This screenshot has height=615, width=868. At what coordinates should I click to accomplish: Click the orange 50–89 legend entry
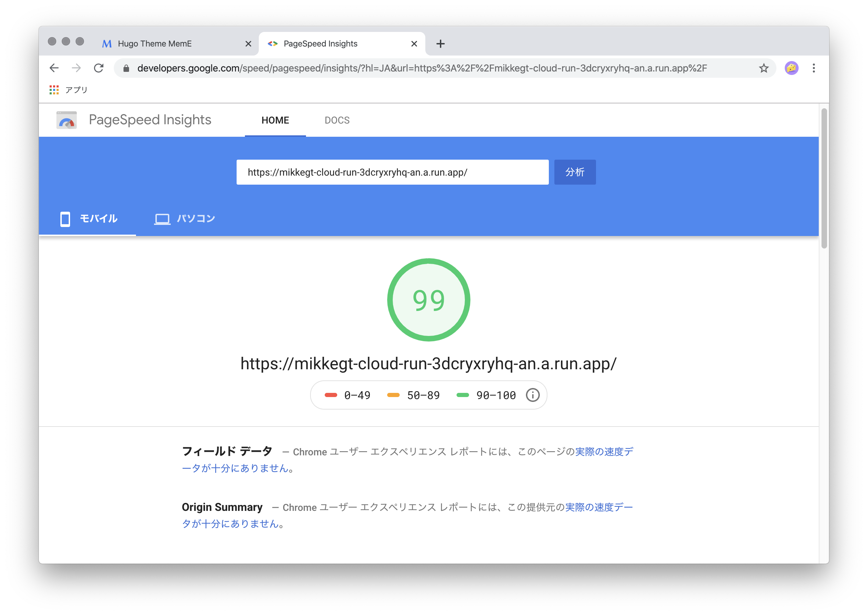point(413,395)
